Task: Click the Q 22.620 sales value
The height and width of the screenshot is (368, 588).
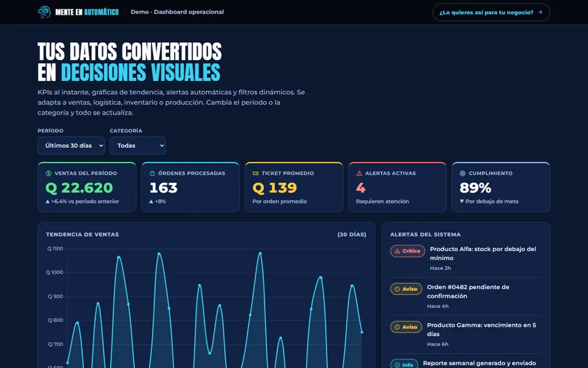Action: tap(79, 188)
